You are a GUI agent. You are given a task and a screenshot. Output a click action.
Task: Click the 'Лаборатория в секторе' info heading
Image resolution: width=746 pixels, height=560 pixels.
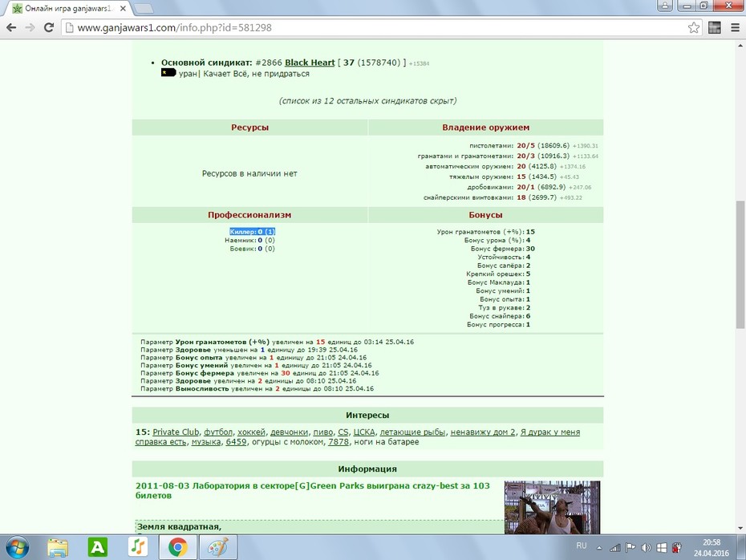pyautogui.click(x=313, y=490)
